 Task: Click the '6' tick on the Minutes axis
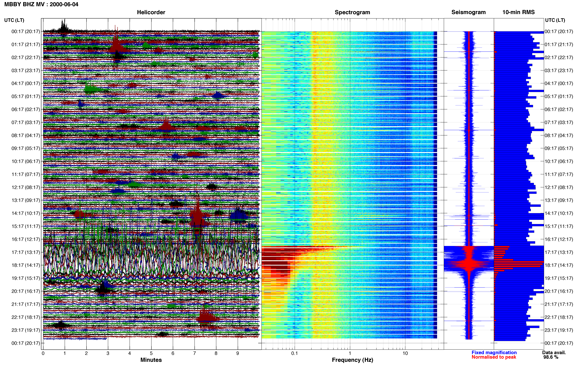coord(173,353)
